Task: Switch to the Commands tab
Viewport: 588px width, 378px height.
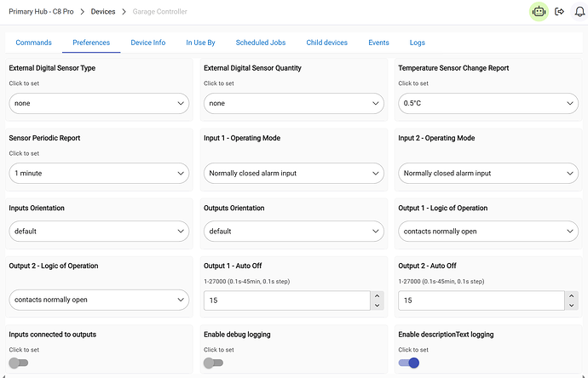Action: [33, 43]
